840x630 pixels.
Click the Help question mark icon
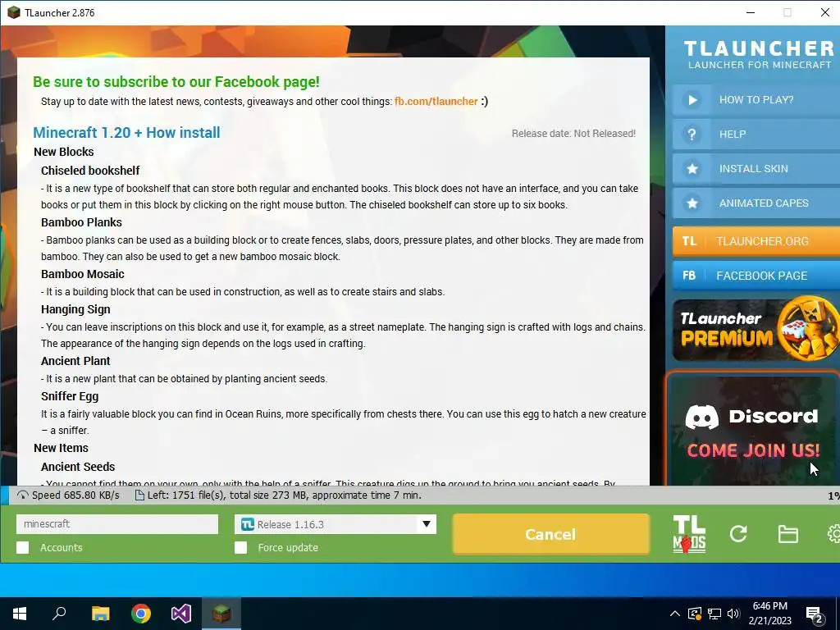point(692,134)
